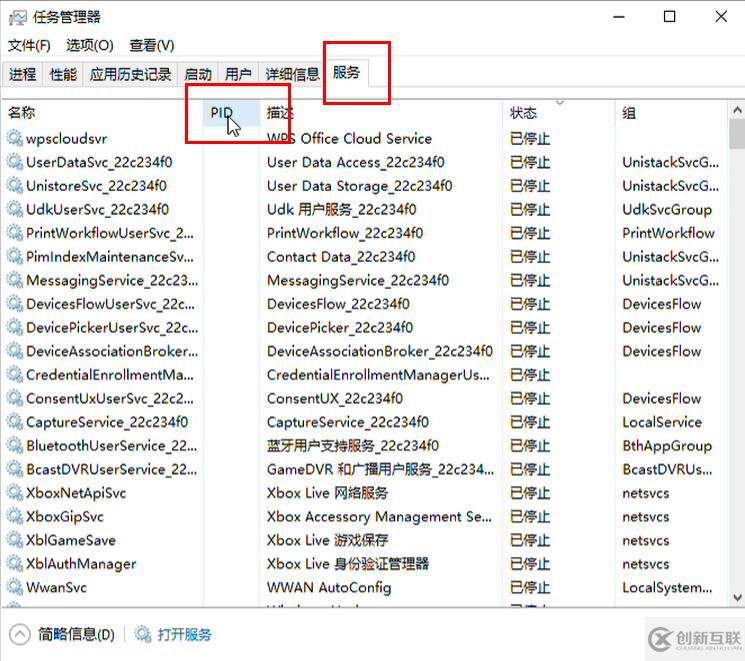Click 'LocalService' group cell

(x=662, y=422)
